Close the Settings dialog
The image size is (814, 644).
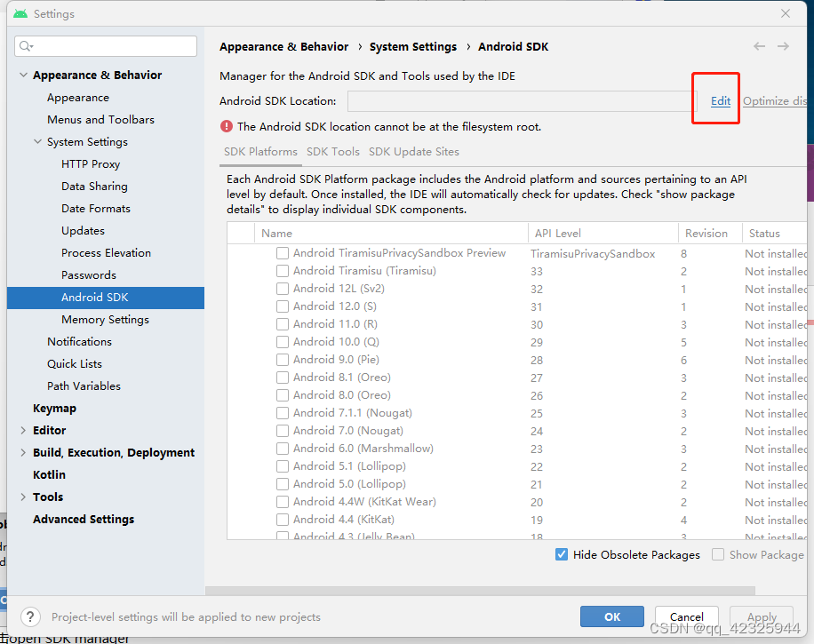[786, 13]
